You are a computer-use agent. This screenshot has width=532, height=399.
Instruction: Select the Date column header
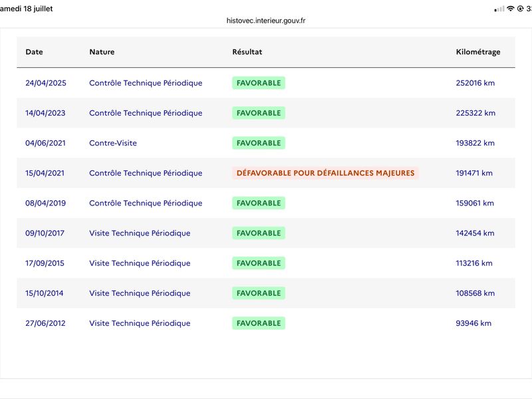coord(35,52)
